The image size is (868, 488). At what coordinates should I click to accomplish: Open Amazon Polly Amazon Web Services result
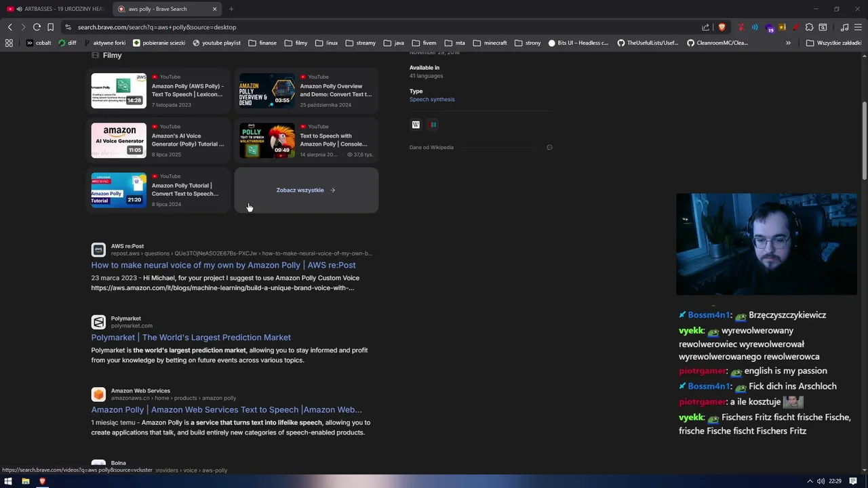click(x=226, y=409)
